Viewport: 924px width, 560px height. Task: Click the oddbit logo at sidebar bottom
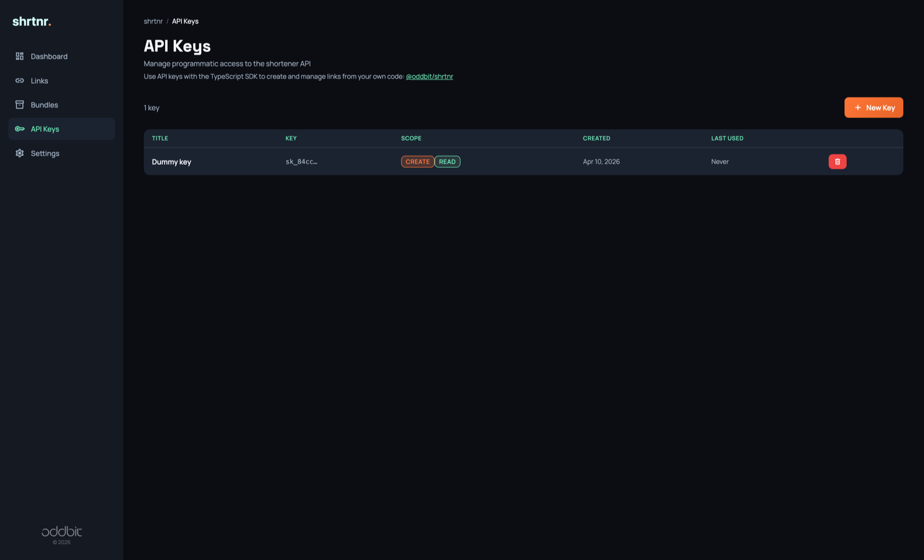62,531
